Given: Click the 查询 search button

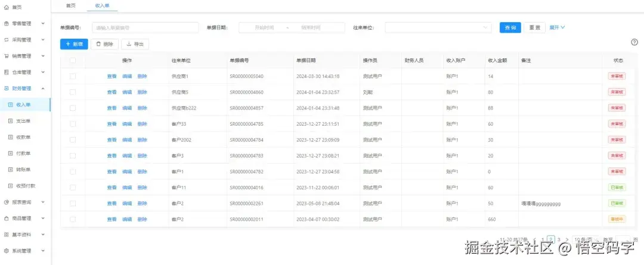Looking at the screenshot, I should [x=510, y=27].
